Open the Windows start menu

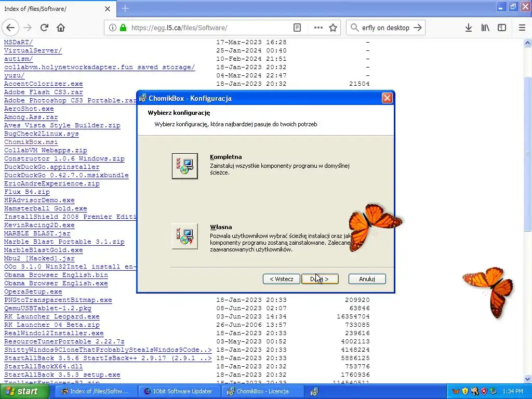24,391
